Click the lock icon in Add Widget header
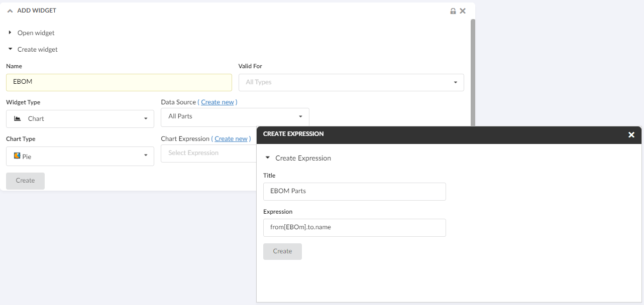 click(453, 11)
